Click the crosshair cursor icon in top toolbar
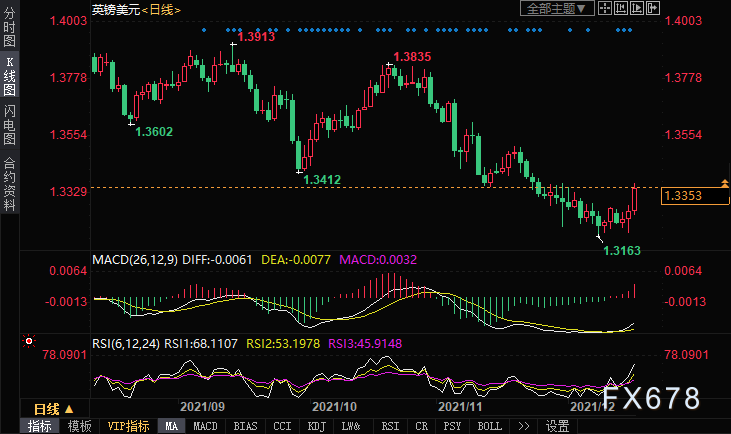Image resolution: width=731 pixels, height=434 pixels. tap(605, 8)
